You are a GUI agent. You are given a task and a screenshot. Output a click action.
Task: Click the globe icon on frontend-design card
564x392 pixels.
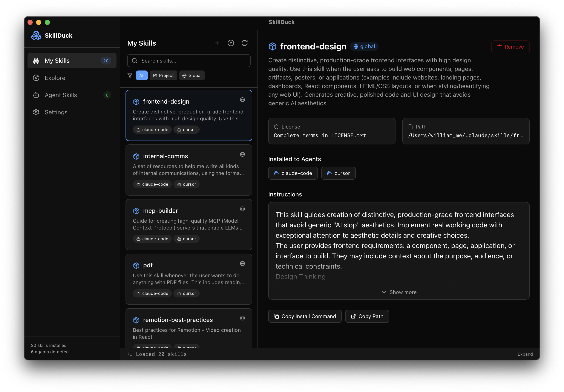(x=242, y=100)
